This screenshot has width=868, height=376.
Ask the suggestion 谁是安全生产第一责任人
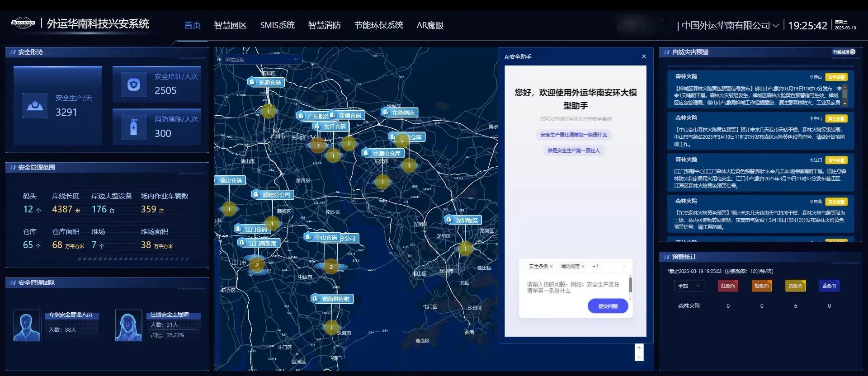pyautogui.click(x=574, y=150)
